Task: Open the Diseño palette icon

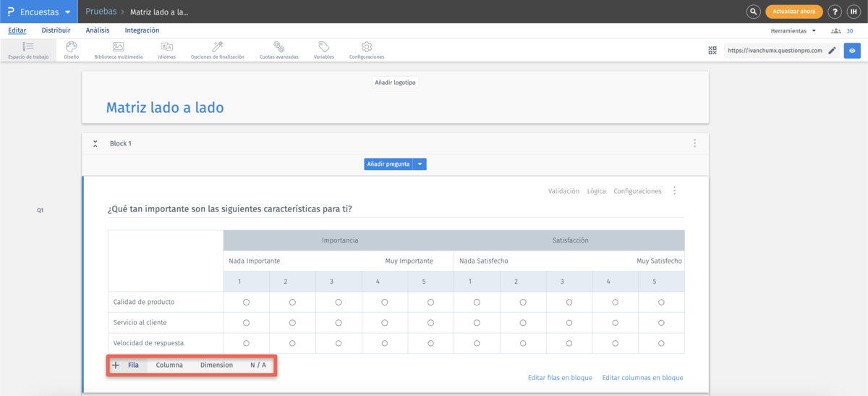Action: (71, 47)
